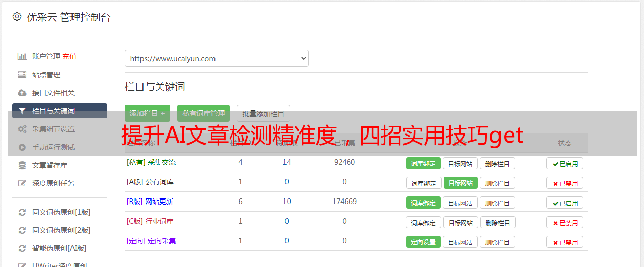Image resolution: width=644 pixels, height=267 pixels.
Task: Open the 账户管理 menu item
Action: (x=46, y=56)
